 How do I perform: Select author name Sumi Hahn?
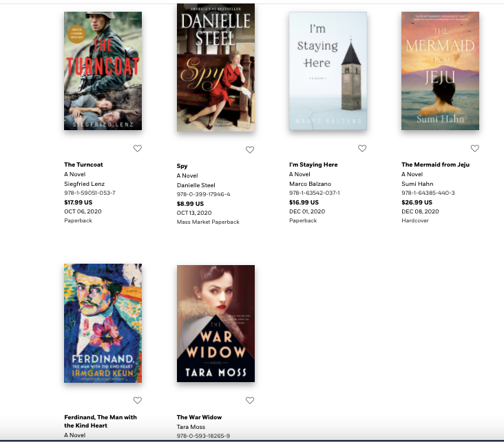(x=417, y=184)
